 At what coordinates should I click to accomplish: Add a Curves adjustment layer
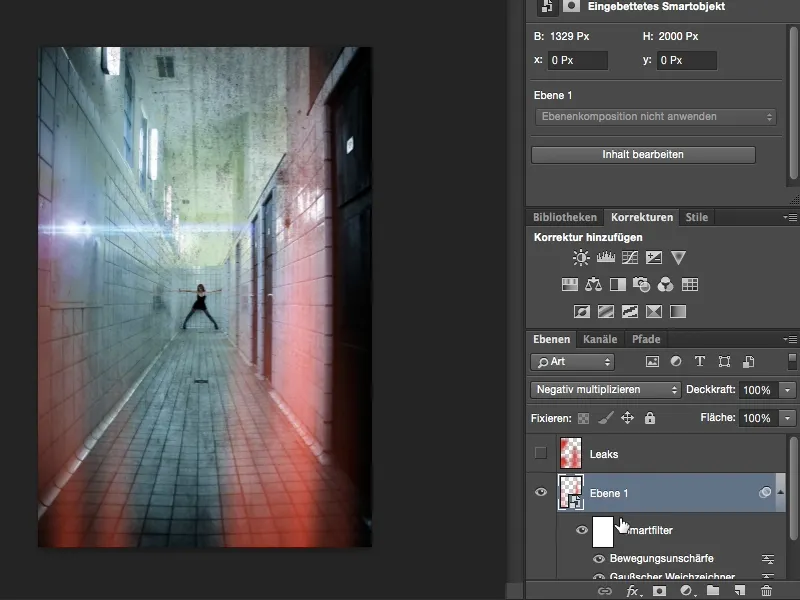coord(632,257)
